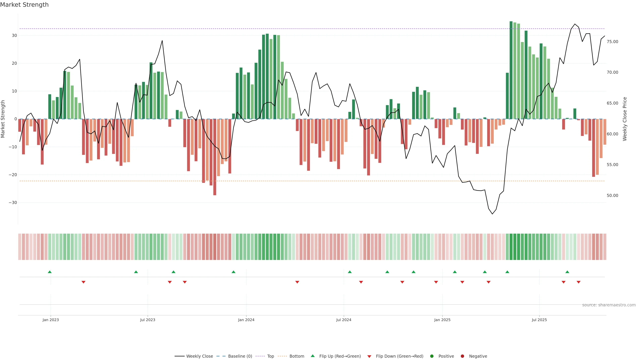Click the red Flip Down legend triangle
This screenshot has height=362, width=644.
pos(369,356)
